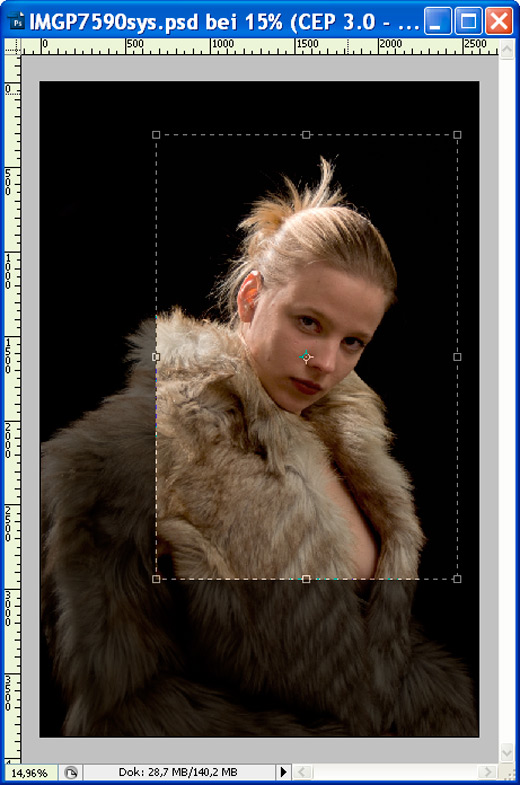Click the vertical scrollbar up arrow
The height and width of the screenshot is (785, 520).
[x=506, y=49]
